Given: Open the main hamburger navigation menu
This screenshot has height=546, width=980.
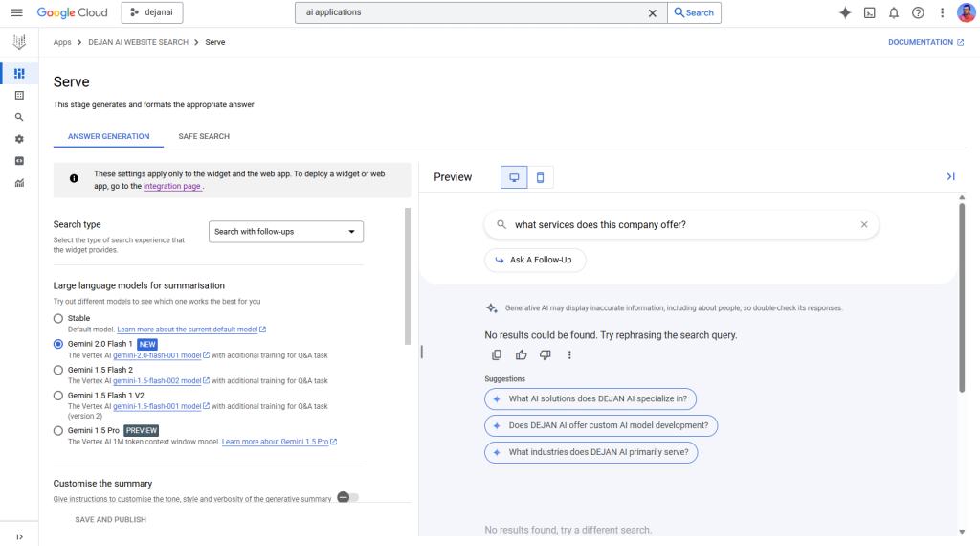Looking at the screenshot, I should pyautogui.click(x=16, y=12).
